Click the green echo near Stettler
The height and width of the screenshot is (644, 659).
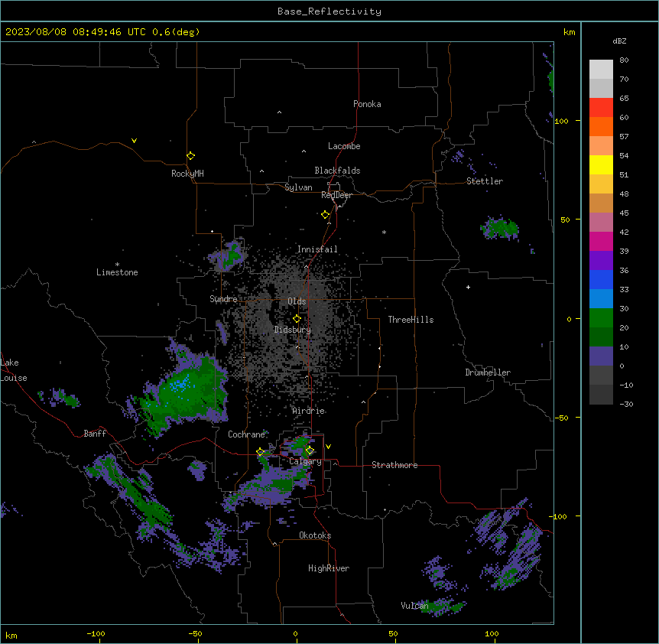500,228
